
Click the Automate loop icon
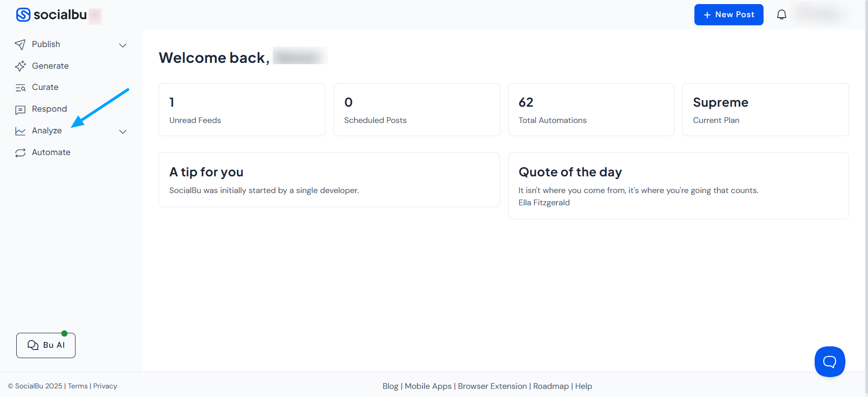20,153
